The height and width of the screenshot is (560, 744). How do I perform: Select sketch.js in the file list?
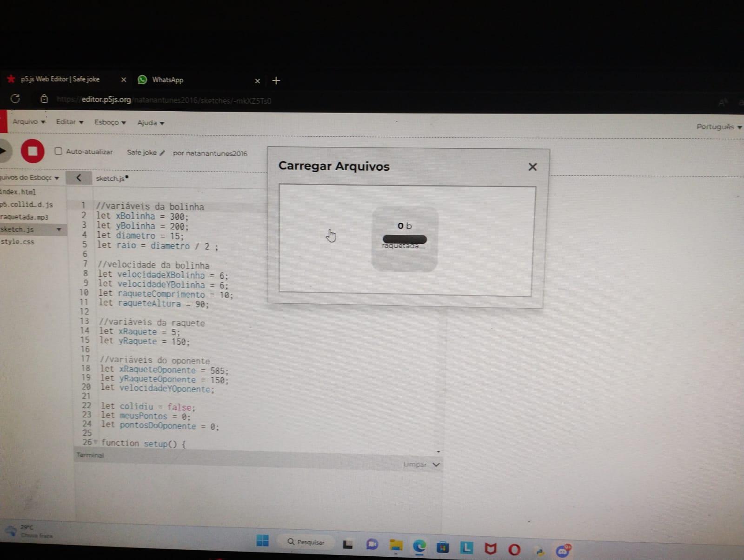point(17,229)
